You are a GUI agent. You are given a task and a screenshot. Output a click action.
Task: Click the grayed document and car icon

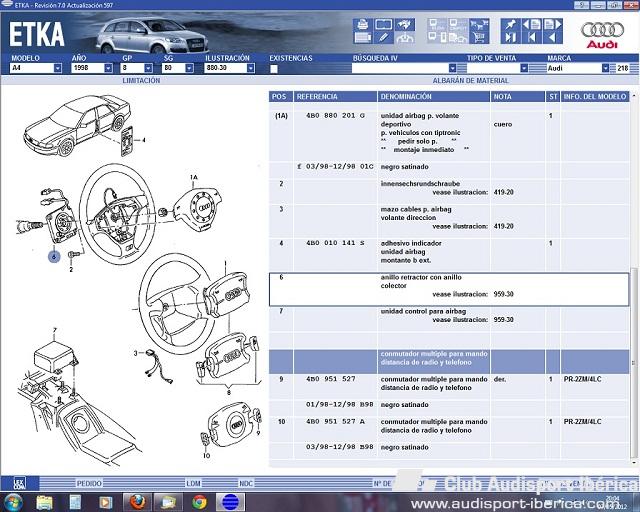pyautogui.click(x=458, y=38)
